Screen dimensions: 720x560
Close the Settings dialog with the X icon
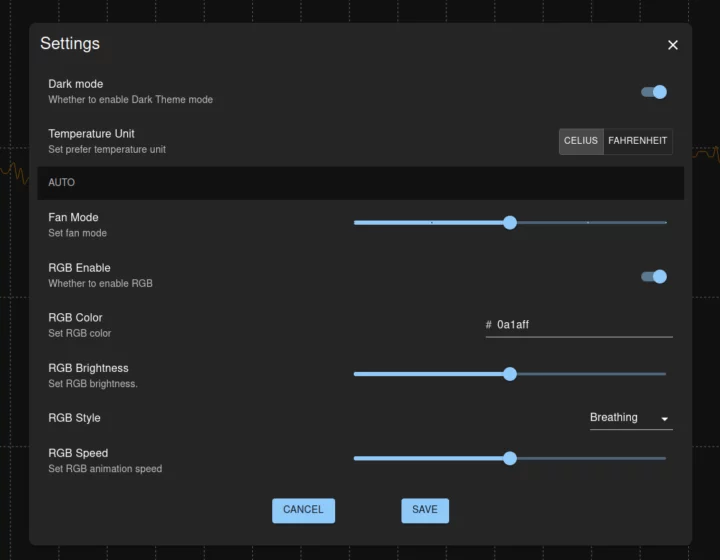click(672, 45)
